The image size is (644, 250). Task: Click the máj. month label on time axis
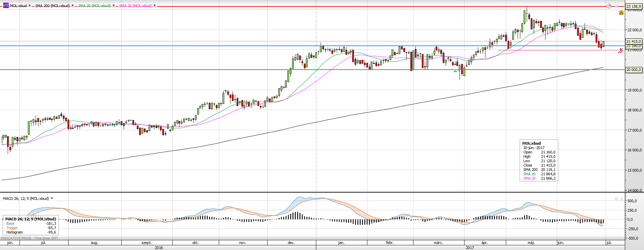point(531,243)
